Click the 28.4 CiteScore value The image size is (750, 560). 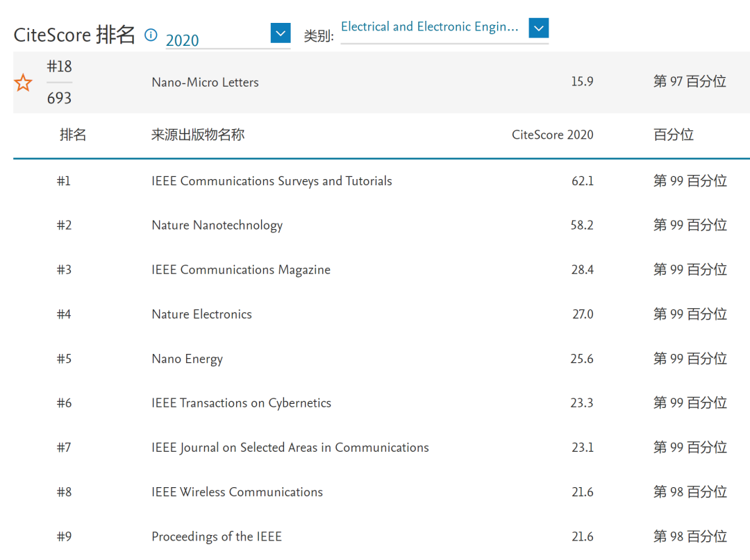tap(582, 269)
